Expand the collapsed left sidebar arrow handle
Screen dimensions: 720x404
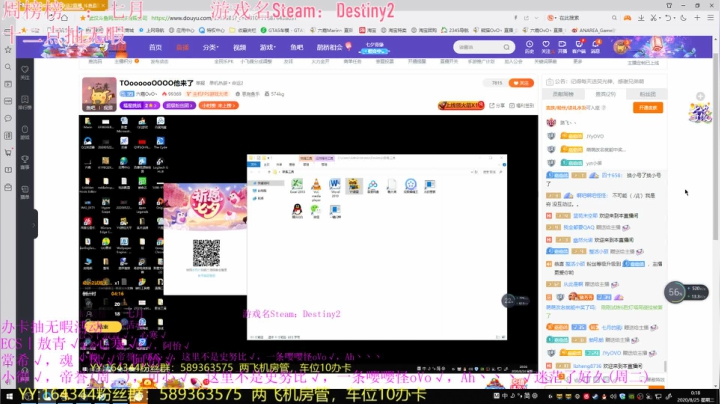coord(34,225)
